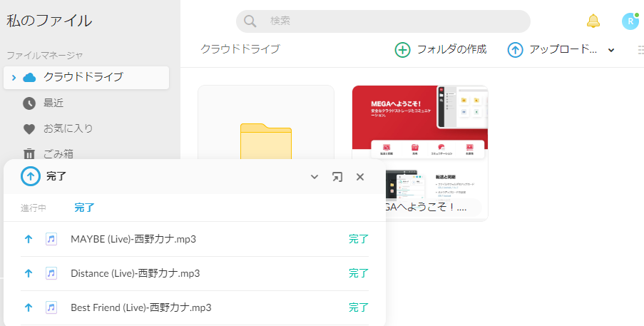Click the Cloud Drive breadcrumb
This screenshot has width=644, height=326.
(x=240, y=49)
